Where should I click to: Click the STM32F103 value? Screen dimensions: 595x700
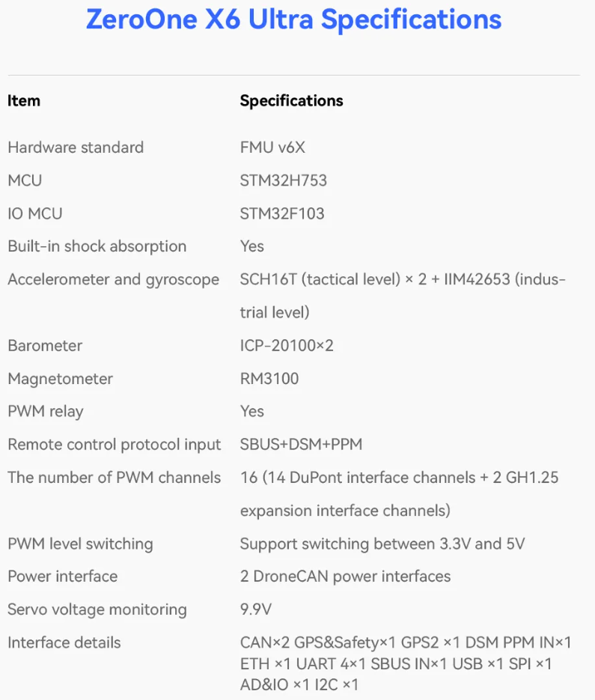coord(282,213)
